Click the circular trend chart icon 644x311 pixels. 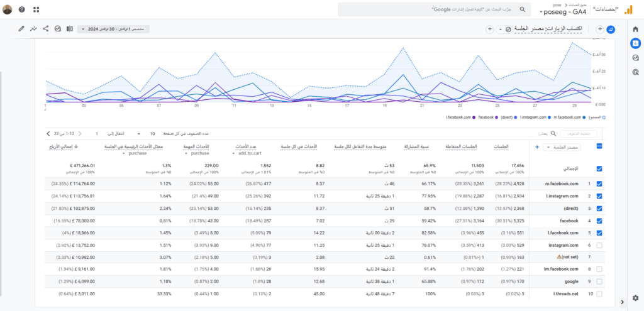pos(58,29)
